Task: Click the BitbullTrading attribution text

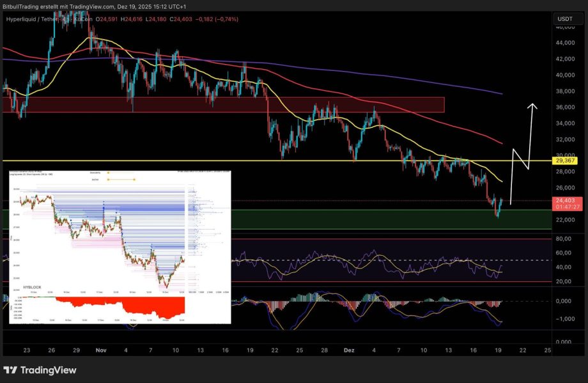Action: pos(70,6)
